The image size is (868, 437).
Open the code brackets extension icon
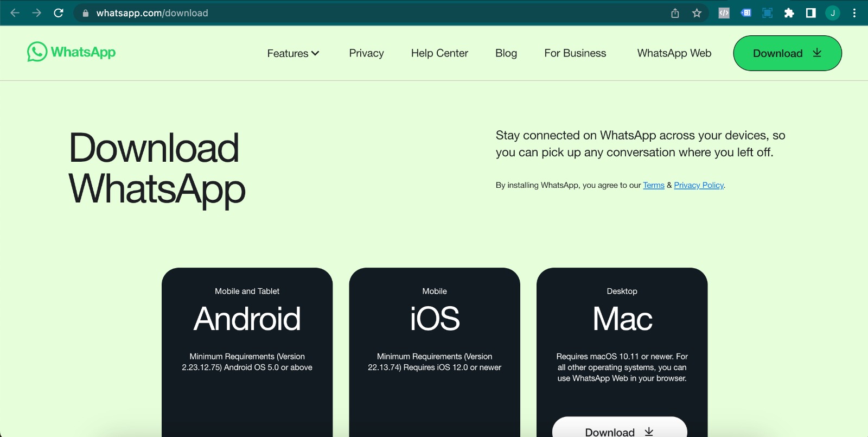724,13
